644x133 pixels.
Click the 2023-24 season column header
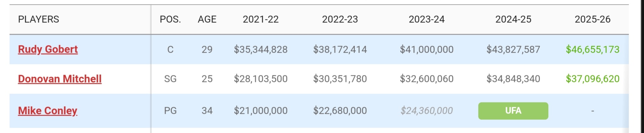click(427, 19)
